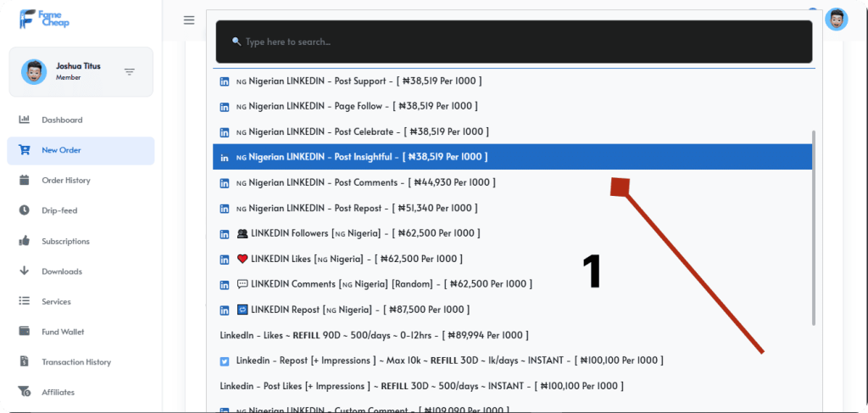
Task: Click the followers emoji on LINKEDIN Followers row
Action: (242, 233)
